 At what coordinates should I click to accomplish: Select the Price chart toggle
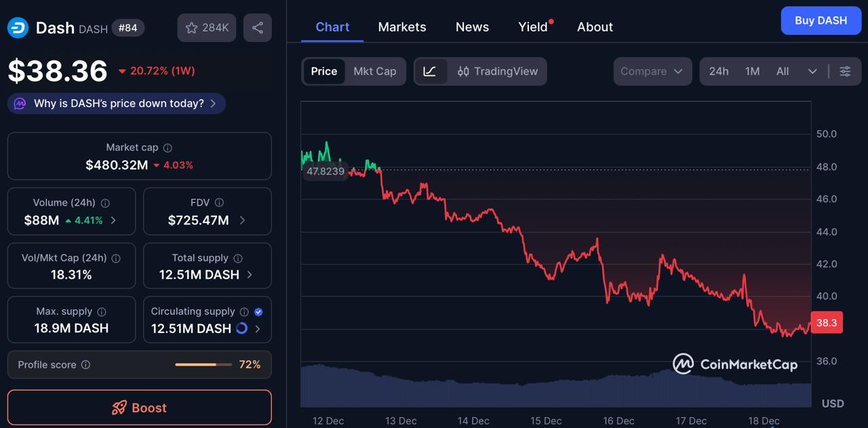pyautogui.click(x=324, y=71)
